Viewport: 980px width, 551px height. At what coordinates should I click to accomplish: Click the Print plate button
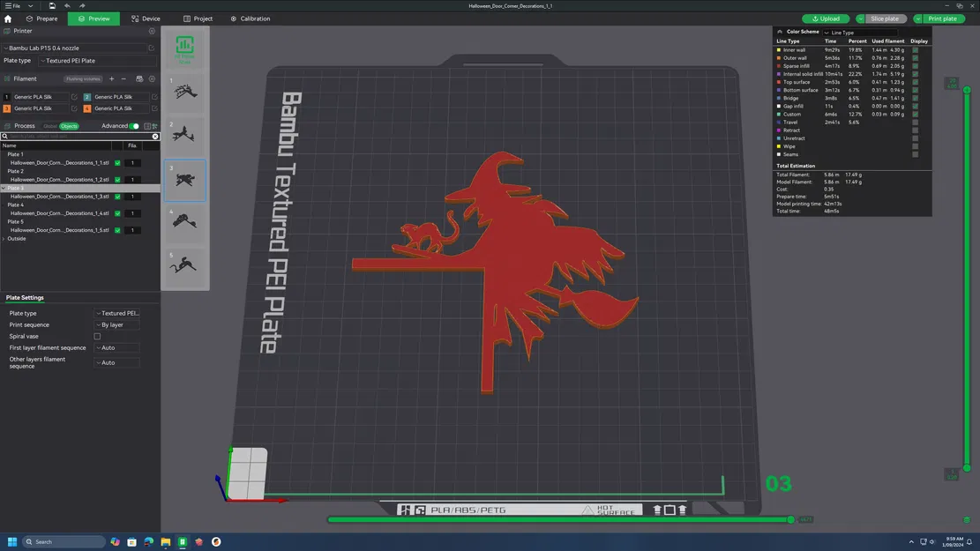pos(942,19)
